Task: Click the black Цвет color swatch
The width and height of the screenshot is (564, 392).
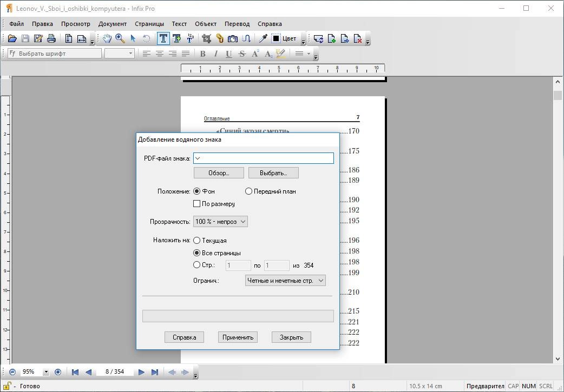Action: [276, 38]
